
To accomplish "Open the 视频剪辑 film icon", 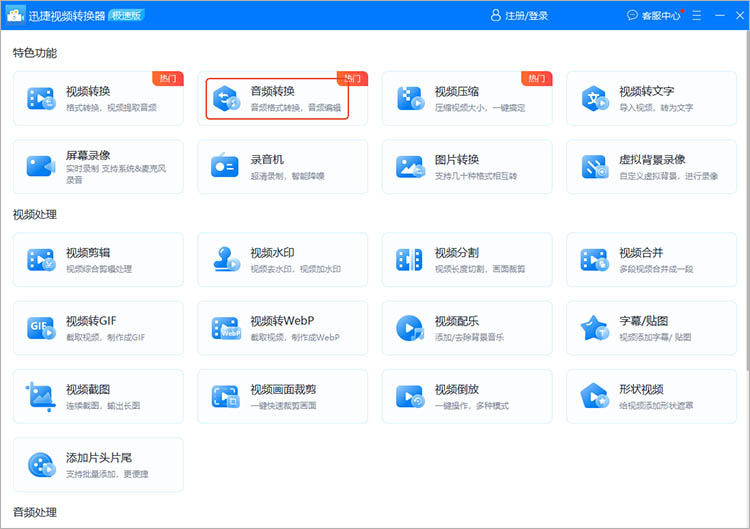I will tap(41, 260).
